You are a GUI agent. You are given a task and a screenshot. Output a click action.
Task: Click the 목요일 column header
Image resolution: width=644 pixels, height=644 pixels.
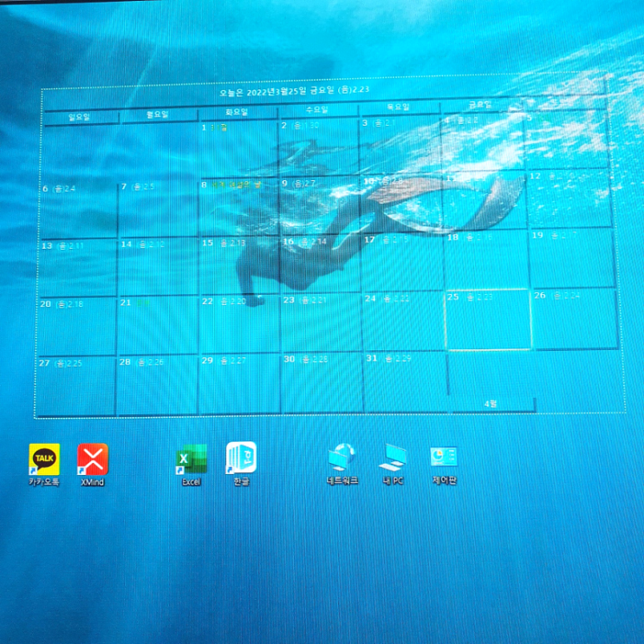[399, 107]
